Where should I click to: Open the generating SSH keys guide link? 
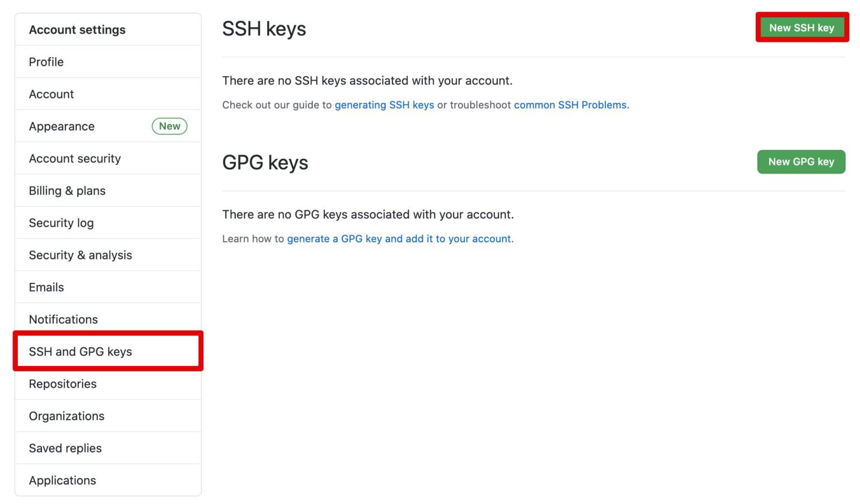[x=384, y=105]
